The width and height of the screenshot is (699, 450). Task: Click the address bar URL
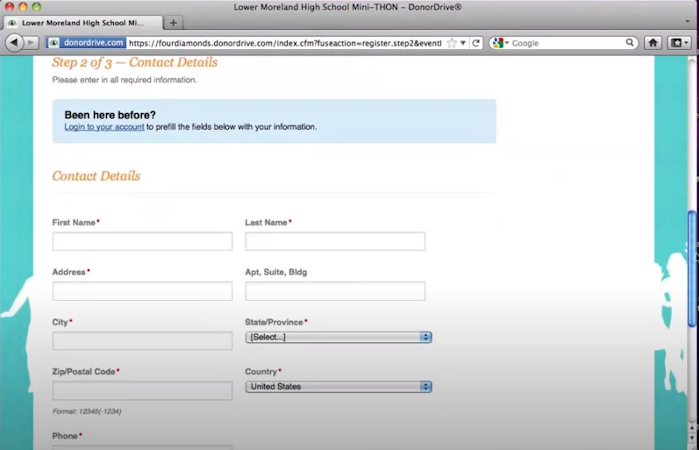click(x=285, y=43)
